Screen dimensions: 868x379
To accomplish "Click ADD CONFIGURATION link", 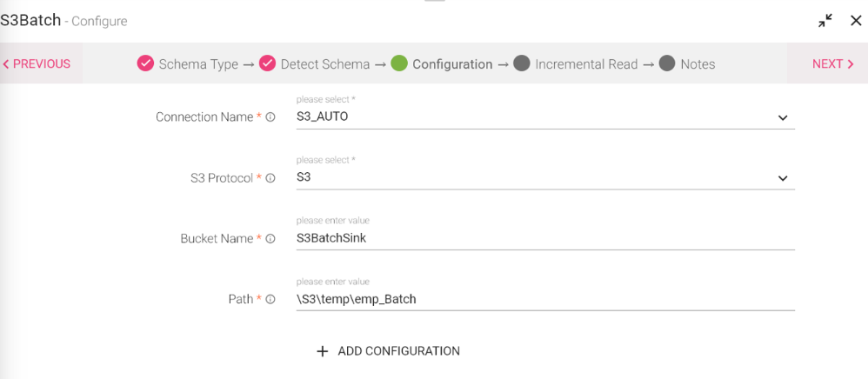I will point(398,351).
